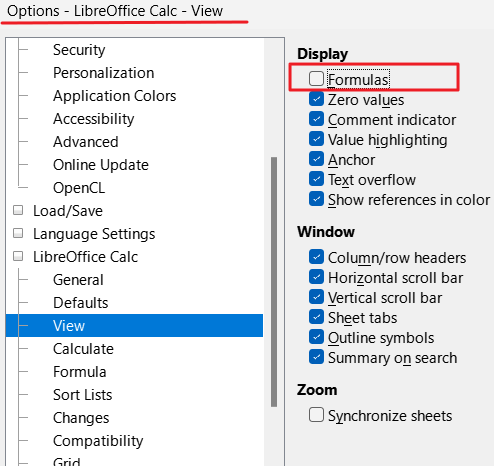Screen dimensions: 494x466
Task: Expand the Load/Save tree node
Action: [x=18, y=210]
